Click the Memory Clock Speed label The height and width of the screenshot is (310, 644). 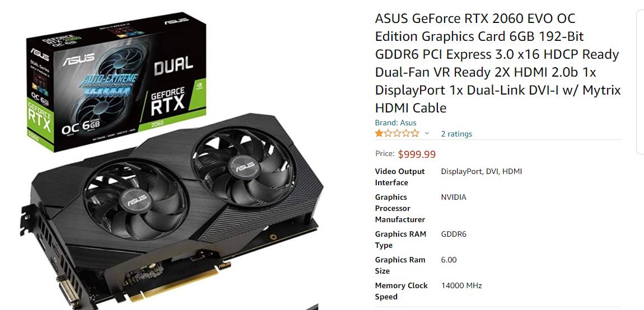402,291
